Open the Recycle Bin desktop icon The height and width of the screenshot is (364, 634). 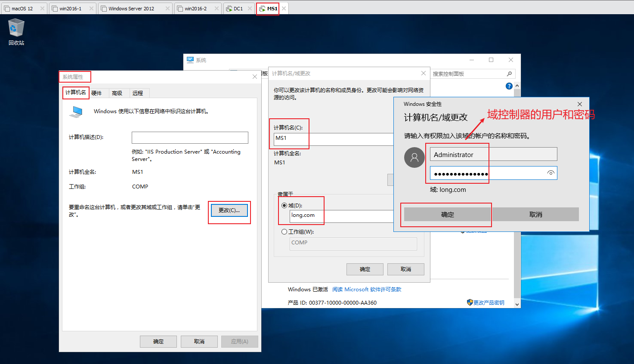16,32
